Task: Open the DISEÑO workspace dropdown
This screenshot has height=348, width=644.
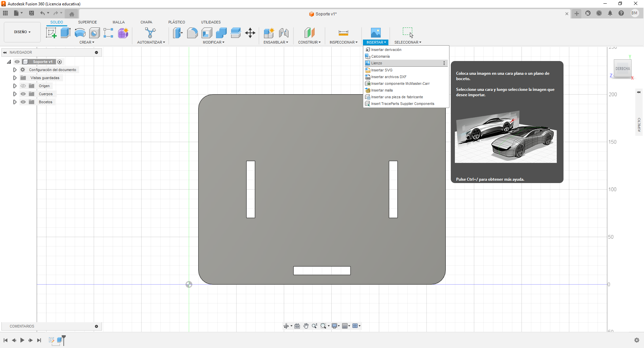Action: [22, 32]
